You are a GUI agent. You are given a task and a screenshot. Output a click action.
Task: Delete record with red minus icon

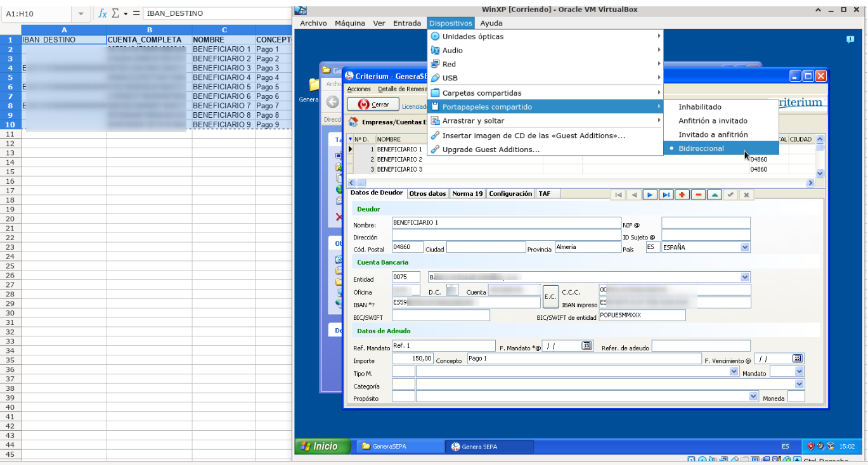coord(698,194)
